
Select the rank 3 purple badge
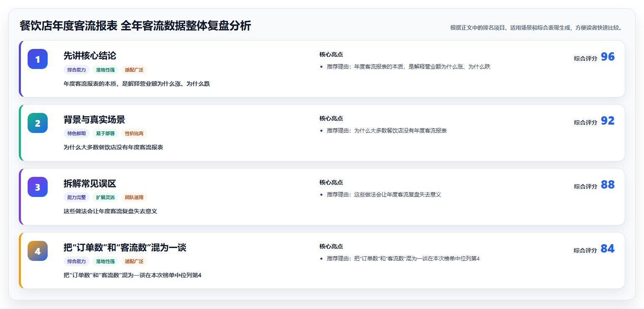[x=38, y=187]
